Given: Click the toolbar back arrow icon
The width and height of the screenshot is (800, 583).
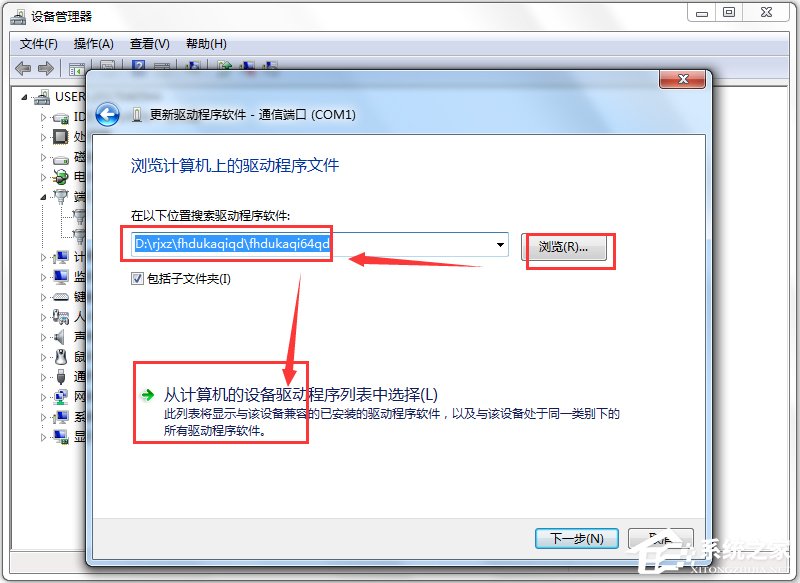Looking at the screenshot, I should coord(23,68).
